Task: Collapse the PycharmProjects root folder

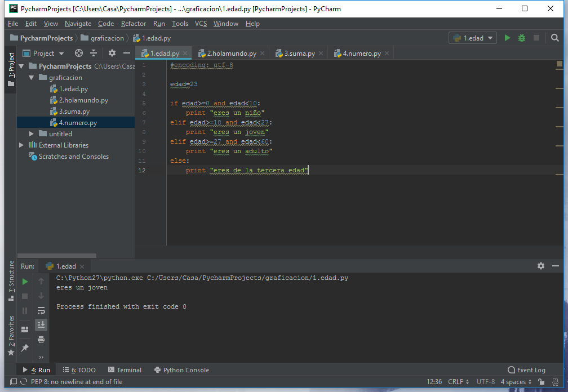Action: coord(21,66)
